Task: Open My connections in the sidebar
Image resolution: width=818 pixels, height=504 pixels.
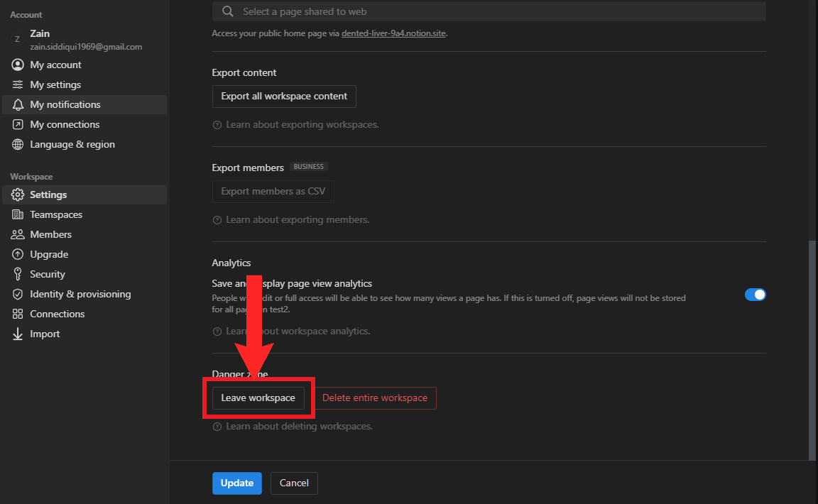Action: tap(64, 124)
